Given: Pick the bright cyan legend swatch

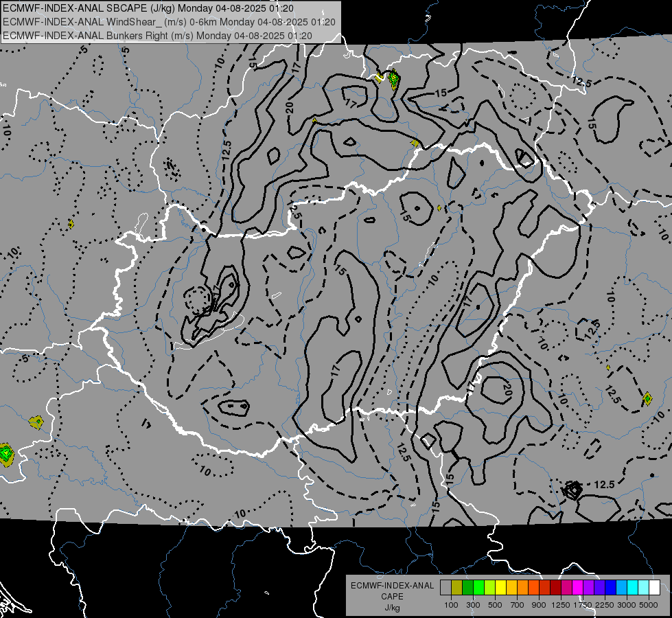Looking at the screenshot, I should point(633,588).
